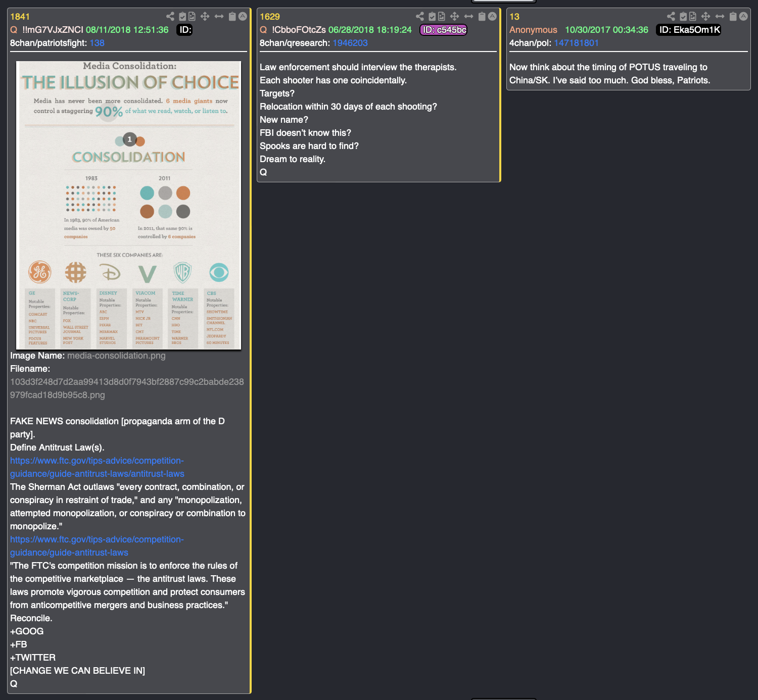Click the tripcode !CbboFOtcZs
This screenshot has width=758, height=700.
pyautogui.click(x=299, y=30)
